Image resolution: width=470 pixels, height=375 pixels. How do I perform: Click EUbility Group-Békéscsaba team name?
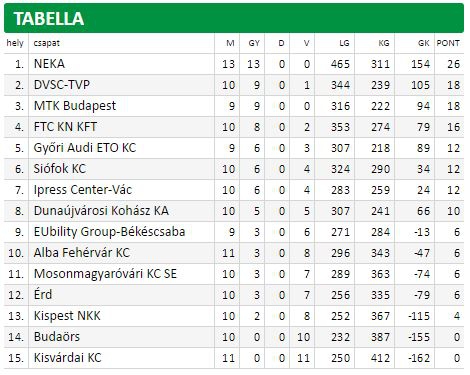[109, 232]
